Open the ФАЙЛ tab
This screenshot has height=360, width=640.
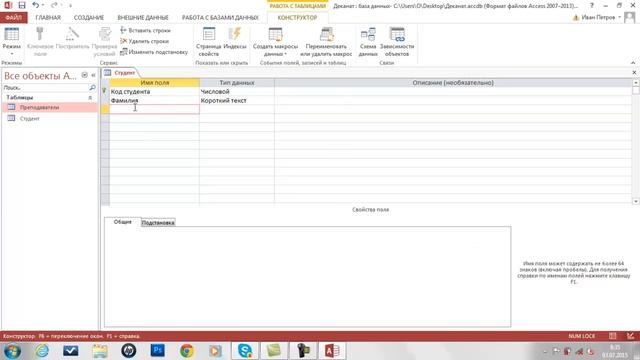click(13, 18)
